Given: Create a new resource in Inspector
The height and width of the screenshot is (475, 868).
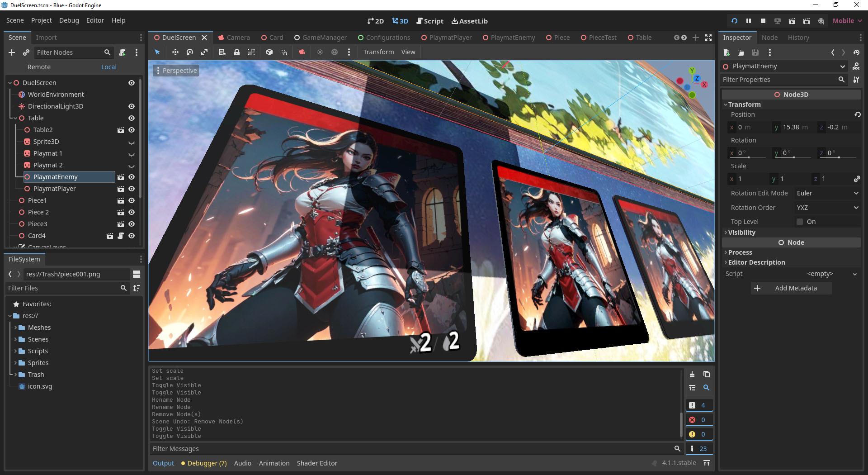Looking at the screenshot, I should pyautogui.click(x=726, y=52).
